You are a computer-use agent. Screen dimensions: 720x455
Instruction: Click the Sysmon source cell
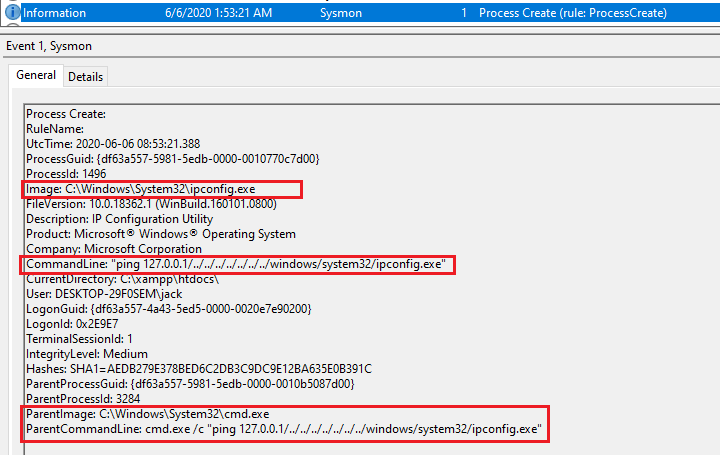[x=341, y=13]
